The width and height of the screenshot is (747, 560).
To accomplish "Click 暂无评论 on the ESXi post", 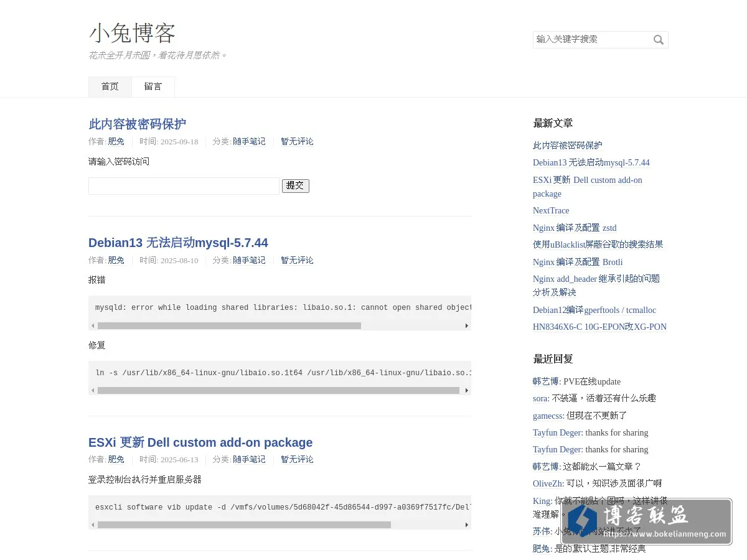I will (x=297, y=460).
